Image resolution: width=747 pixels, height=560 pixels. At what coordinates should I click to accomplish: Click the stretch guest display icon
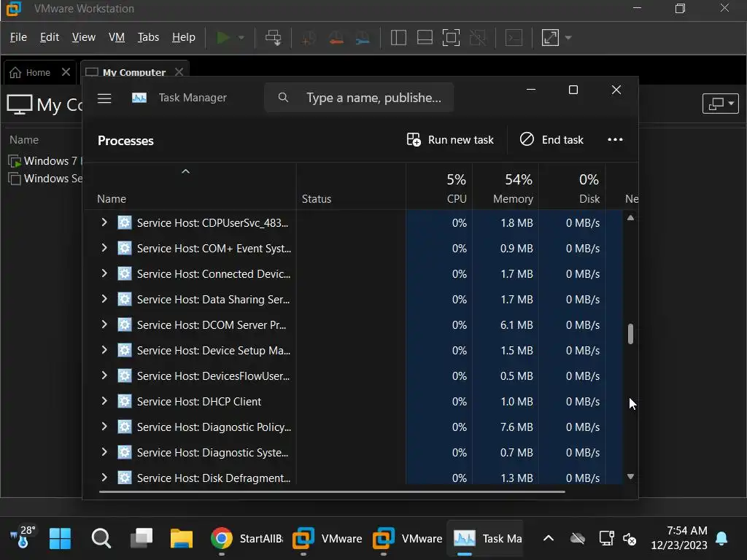coord(550,38)
